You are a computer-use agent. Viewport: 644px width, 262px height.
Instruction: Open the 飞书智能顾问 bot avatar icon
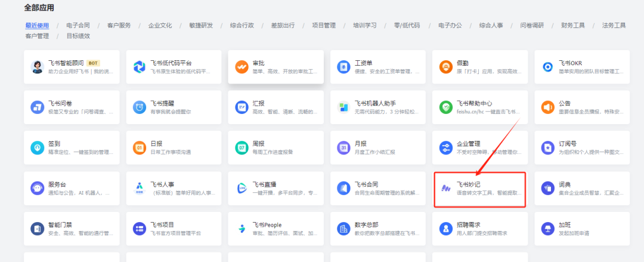(38, 67)
